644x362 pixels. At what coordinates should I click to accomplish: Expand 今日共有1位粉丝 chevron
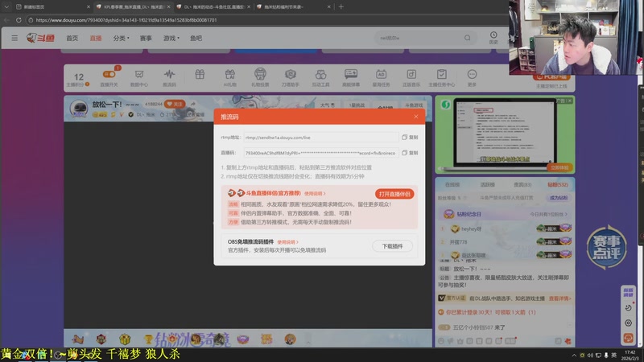(x=567, y=214)
